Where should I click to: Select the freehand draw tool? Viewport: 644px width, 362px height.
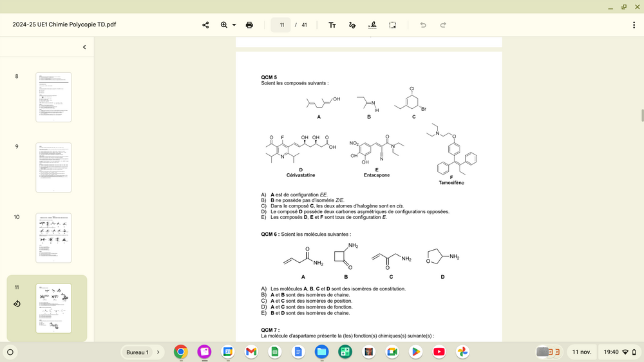352,25
